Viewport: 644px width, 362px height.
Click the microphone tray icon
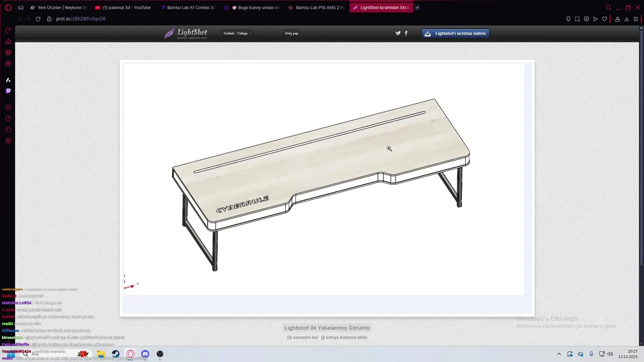(591, 354)
